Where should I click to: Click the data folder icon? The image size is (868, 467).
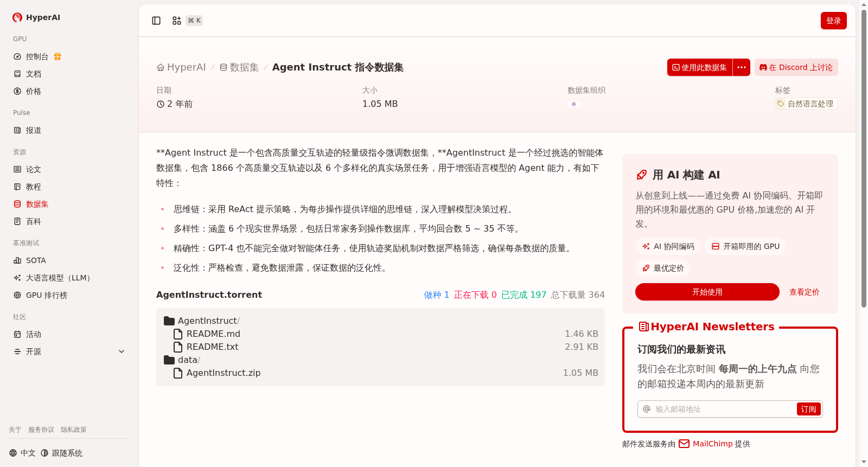pyautogui.click(x=169, y=360)
